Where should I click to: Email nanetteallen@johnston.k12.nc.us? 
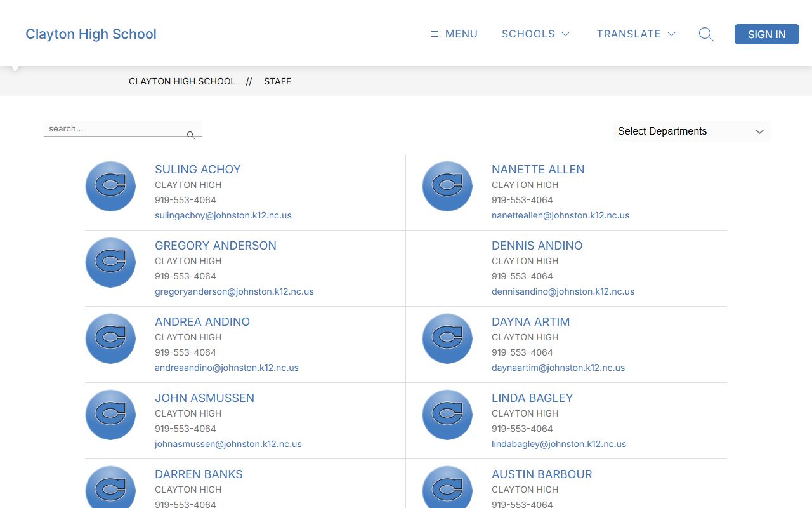tap(561, 215)
